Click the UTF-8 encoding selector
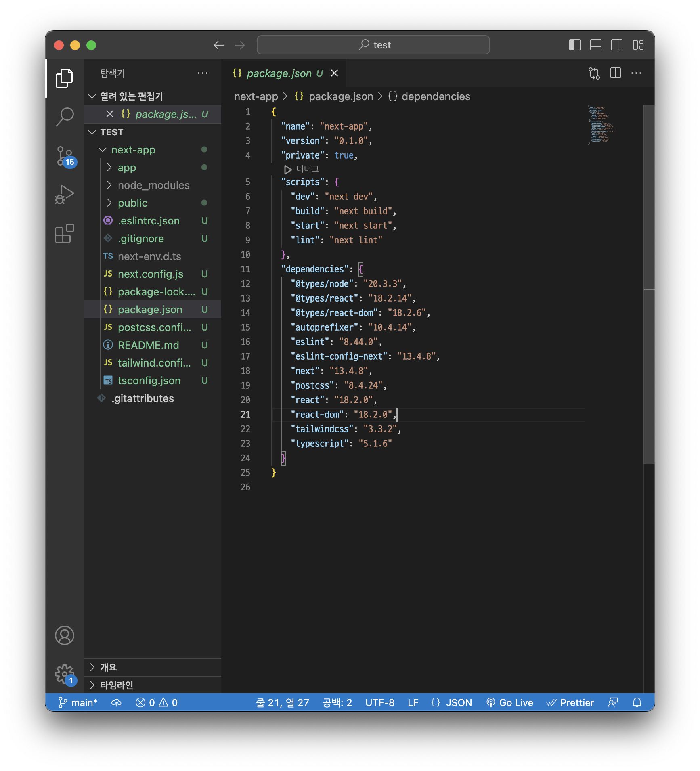The width and height of the screenshot is (700, 771). click(380, 703)
